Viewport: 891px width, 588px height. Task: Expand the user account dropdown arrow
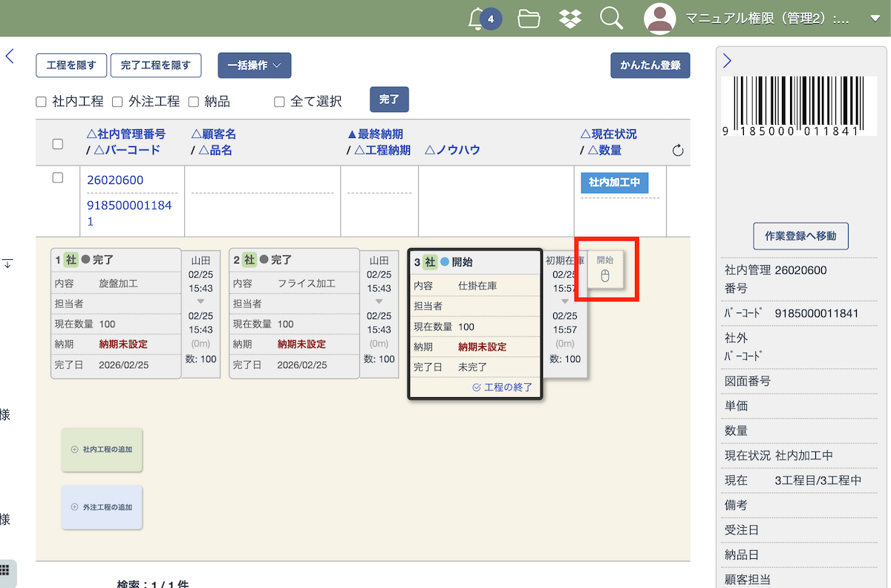tap(873, 19)
